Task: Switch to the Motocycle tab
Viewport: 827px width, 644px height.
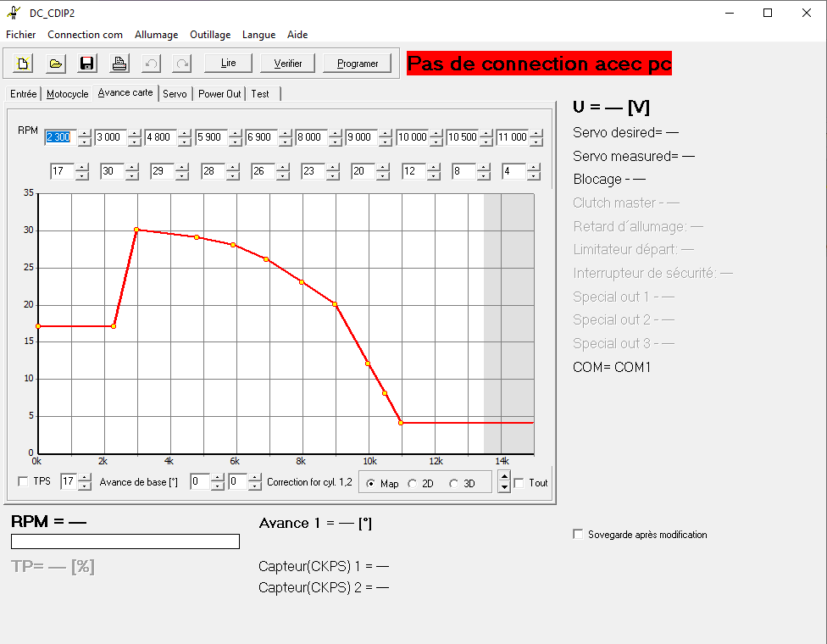Action: coord(67,94)
